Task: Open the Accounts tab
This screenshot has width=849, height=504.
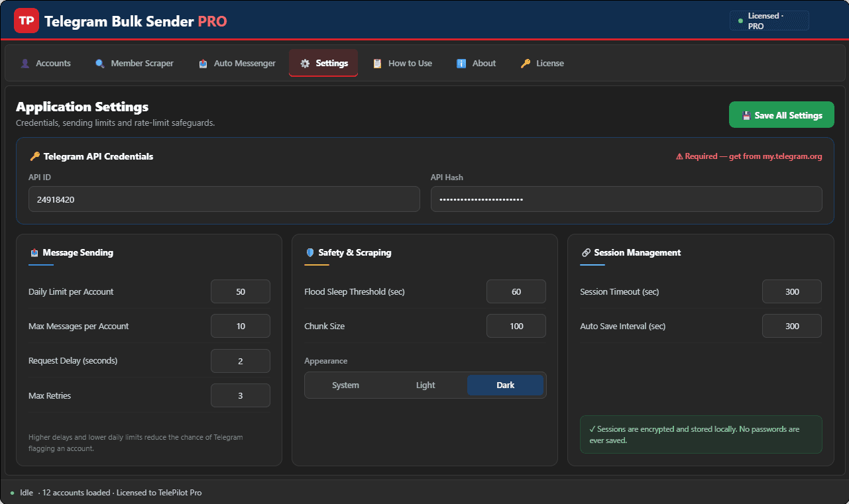Action: 46,64
